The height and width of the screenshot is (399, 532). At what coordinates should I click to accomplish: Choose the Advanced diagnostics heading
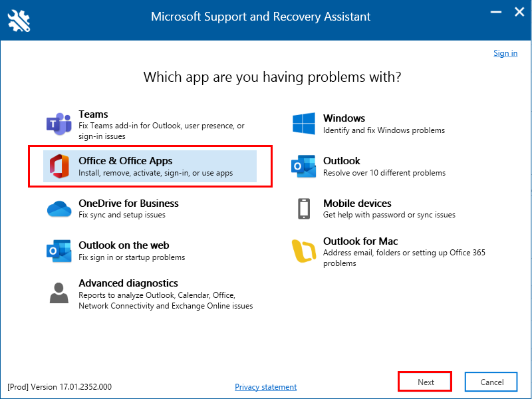(128, 283)
